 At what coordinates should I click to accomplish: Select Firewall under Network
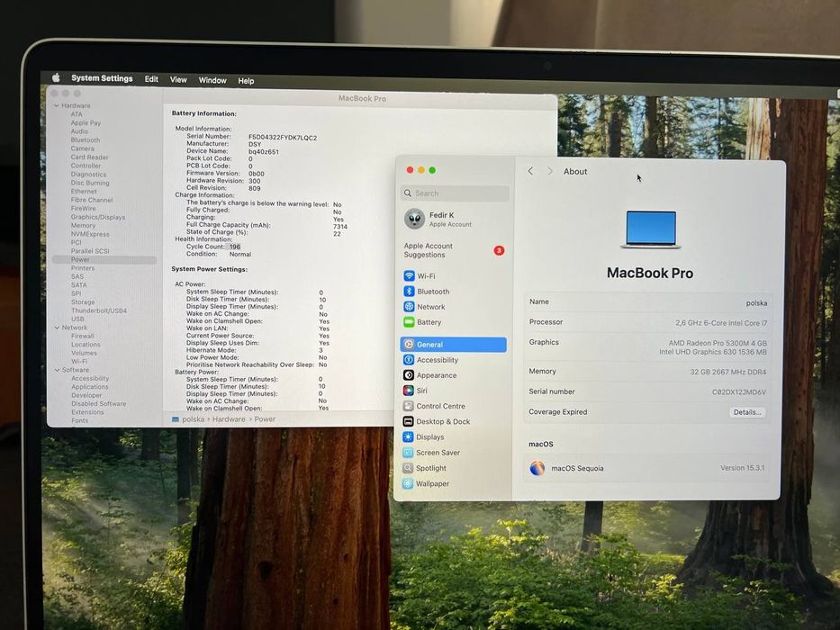tap(83, 336)
